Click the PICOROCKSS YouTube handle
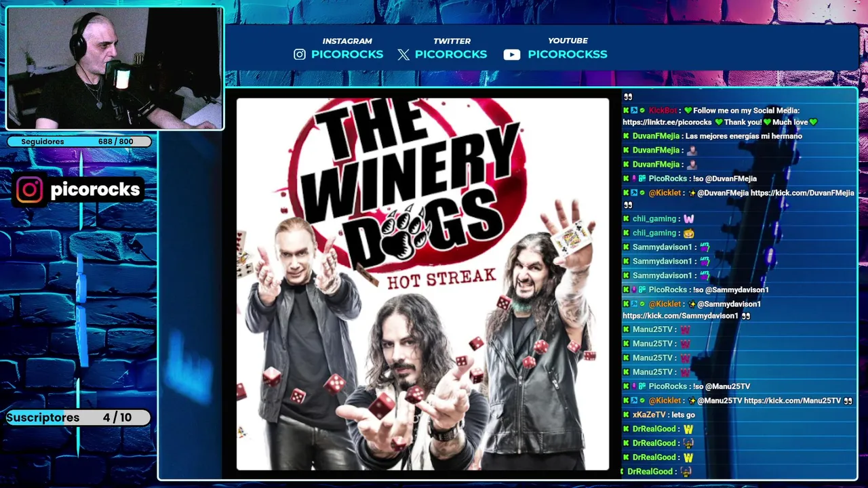This screenshot has height=488, width=868. [x=568, y=54]
